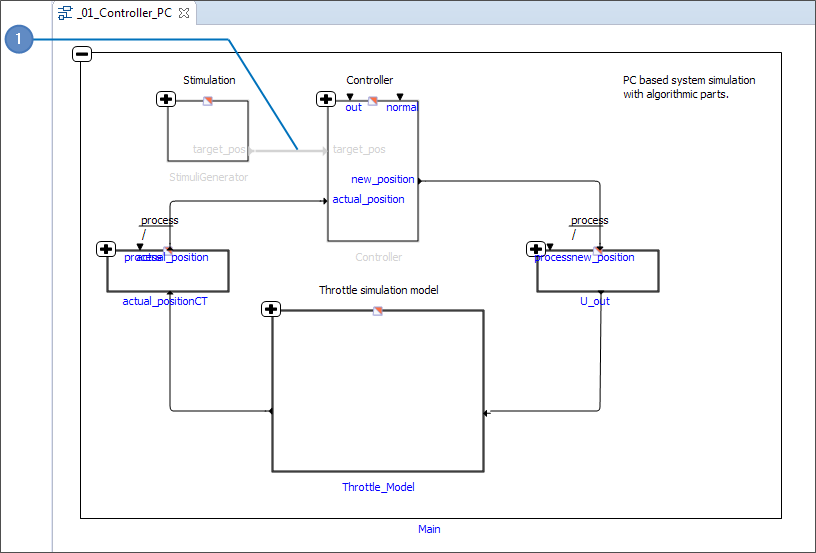Expand the Stimulation block

coord(166,99)
